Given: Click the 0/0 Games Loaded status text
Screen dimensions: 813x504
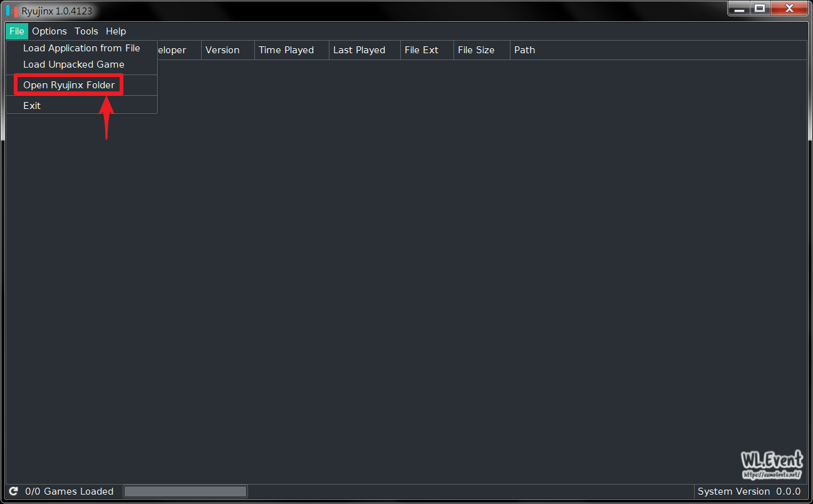Looking at the screenshot, I should coord(70,491).
